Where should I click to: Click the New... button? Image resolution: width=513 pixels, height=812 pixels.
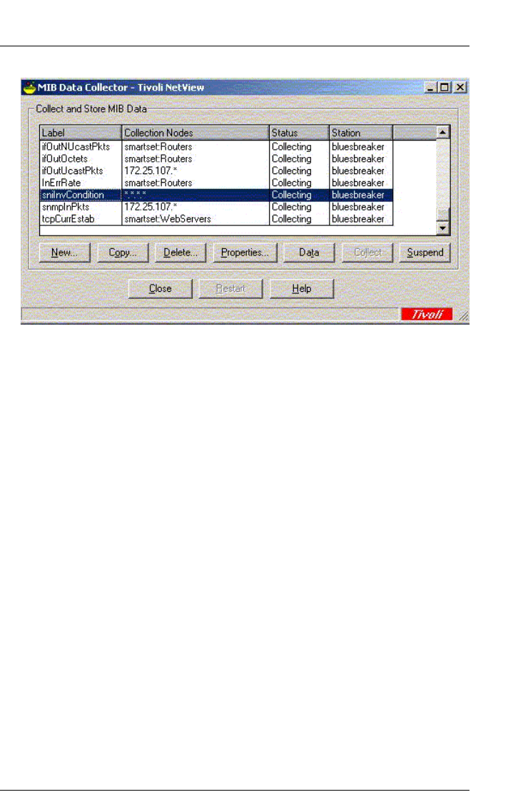(x=64, y=253)
